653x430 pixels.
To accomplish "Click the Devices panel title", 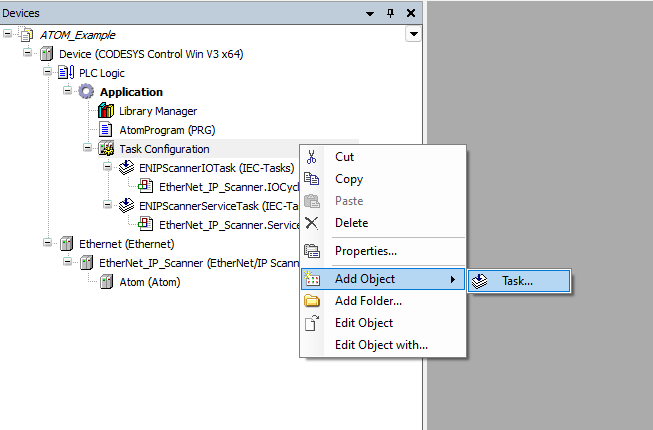I will pos(21,13).
